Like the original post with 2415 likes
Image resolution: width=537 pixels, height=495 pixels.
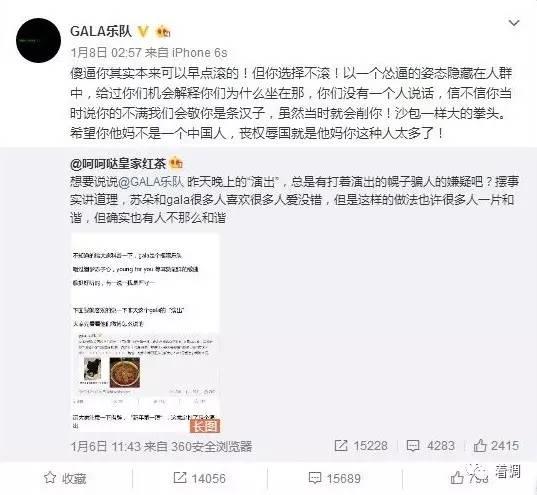[496, 446]
